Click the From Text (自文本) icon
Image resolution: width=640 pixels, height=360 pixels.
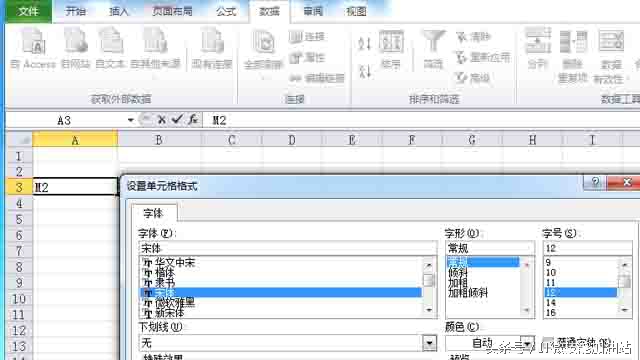click(x=111, y=41)
